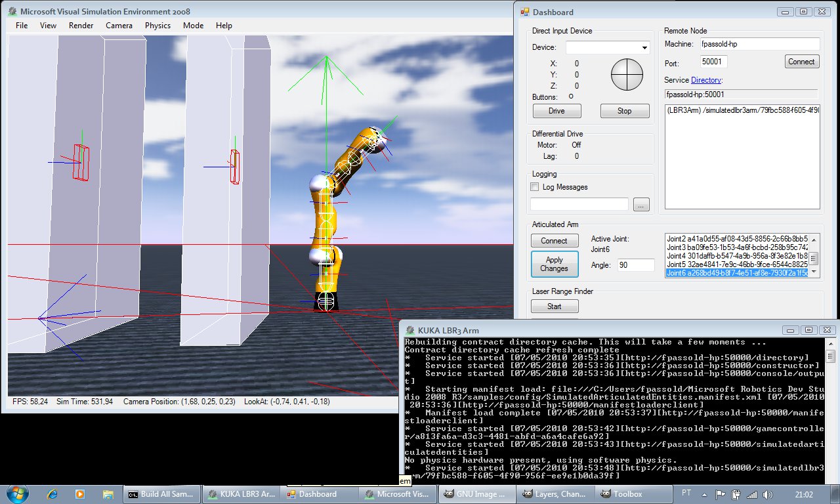Click into the Angle input field

click(x=635, y=265)
